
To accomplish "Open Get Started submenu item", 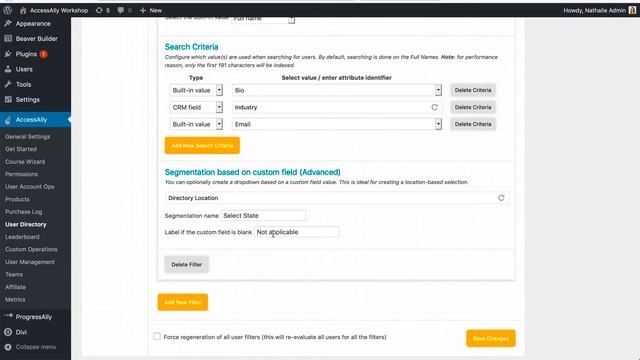I will tap(21, 149).
